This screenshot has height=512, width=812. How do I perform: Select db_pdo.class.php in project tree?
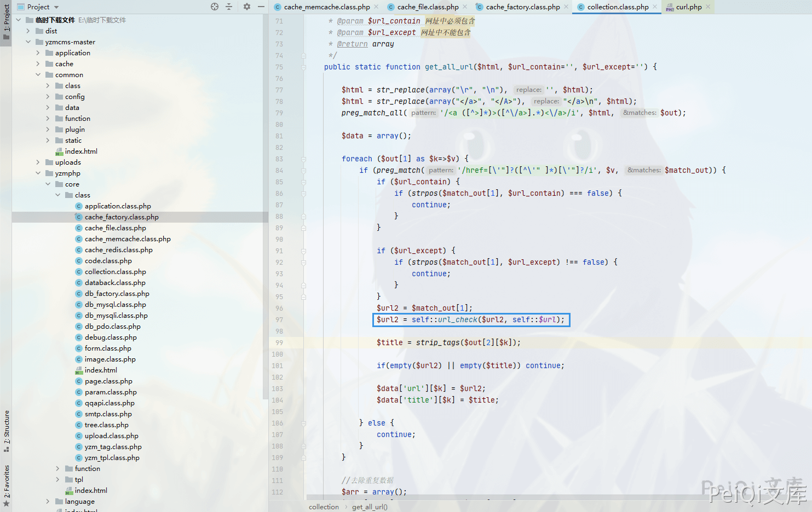112,327
